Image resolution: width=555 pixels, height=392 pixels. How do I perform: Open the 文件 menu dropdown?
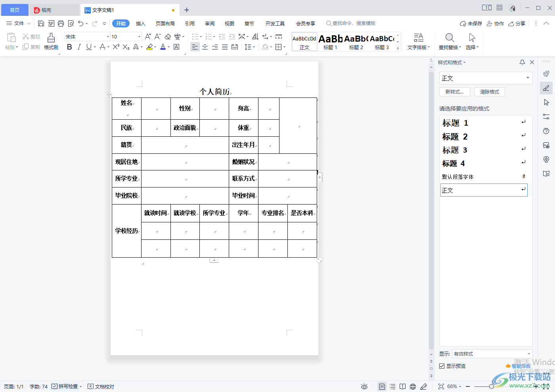point(19,23)
